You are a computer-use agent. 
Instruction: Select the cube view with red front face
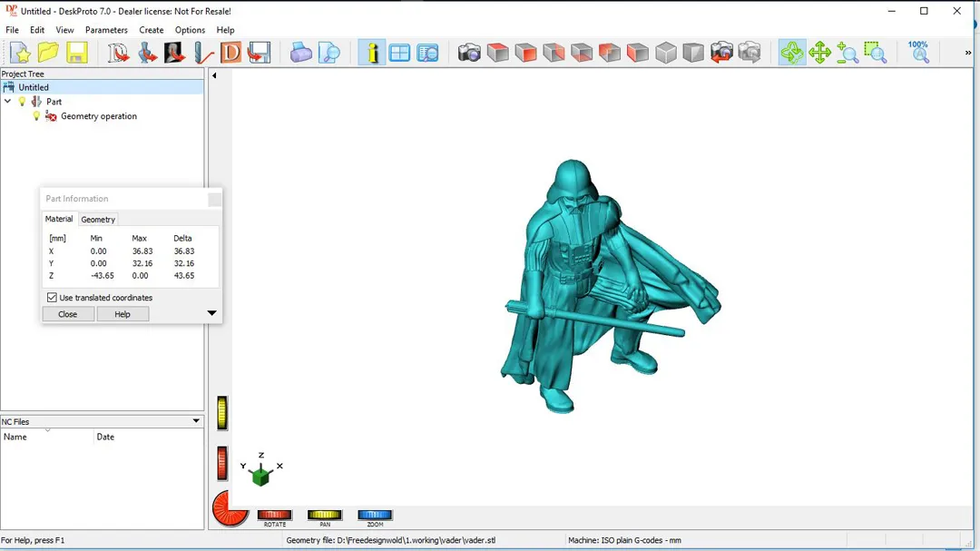525,53
